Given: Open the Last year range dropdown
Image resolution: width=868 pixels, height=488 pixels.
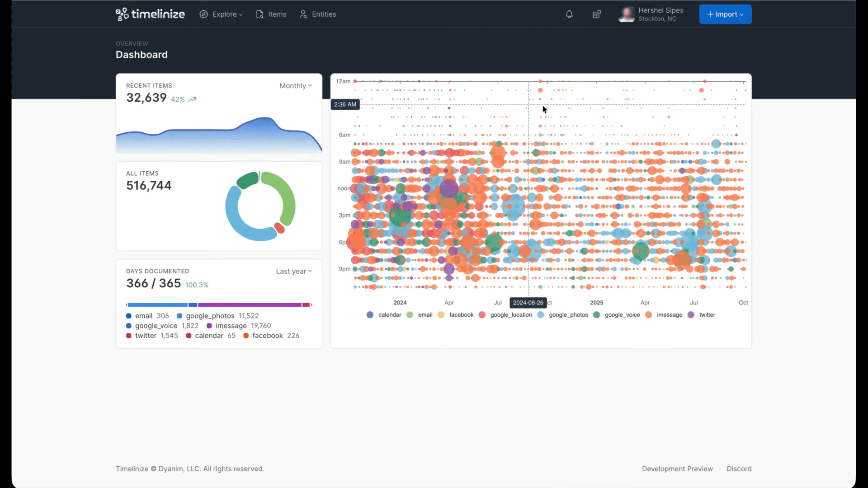Looking at the screenshot, I should pyautogui.click(x=294, y=272).
